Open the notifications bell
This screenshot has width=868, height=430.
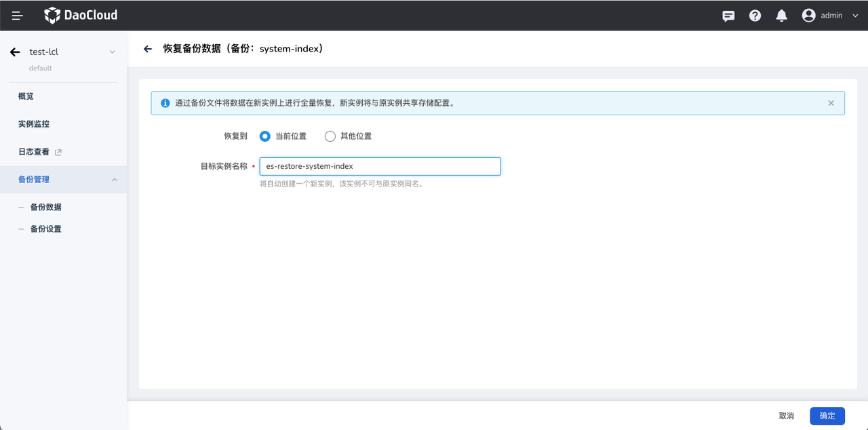tap(781, 16)
